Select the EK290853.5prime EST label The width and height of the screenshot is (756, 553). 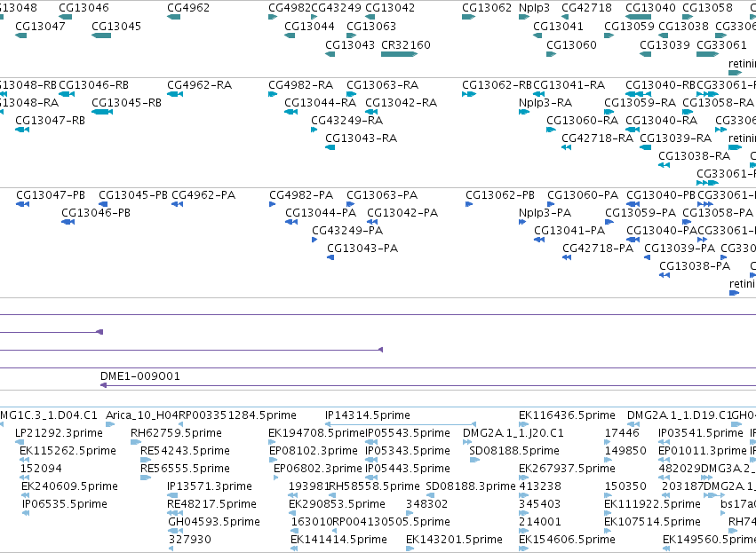pyautogui.click(x=337, y=504)
